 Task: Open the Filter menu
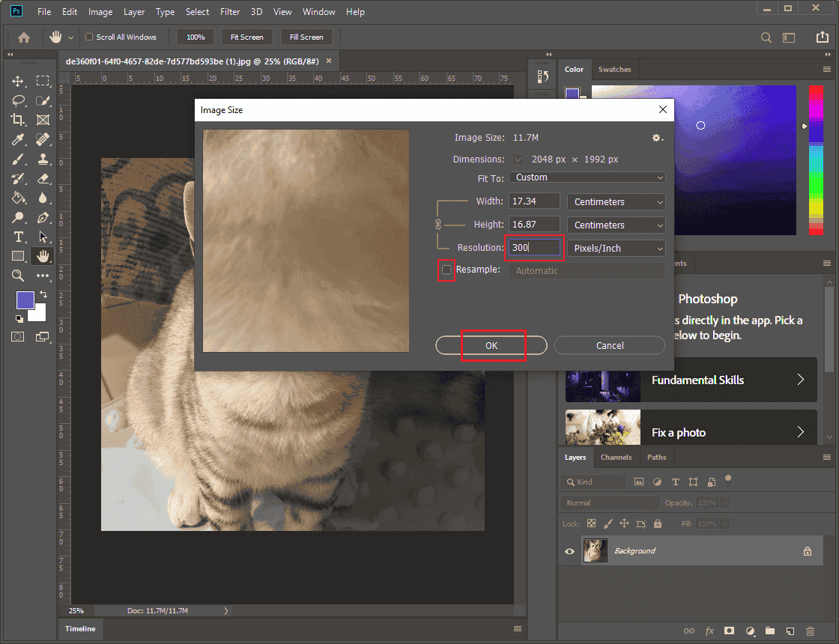[x=229, y=11]
